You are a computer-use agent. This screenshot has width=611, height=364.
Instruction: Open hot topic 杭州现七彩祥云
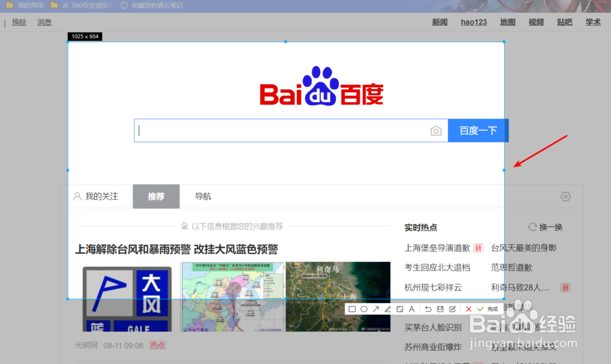pyautogui.click(x=433, y=288)
